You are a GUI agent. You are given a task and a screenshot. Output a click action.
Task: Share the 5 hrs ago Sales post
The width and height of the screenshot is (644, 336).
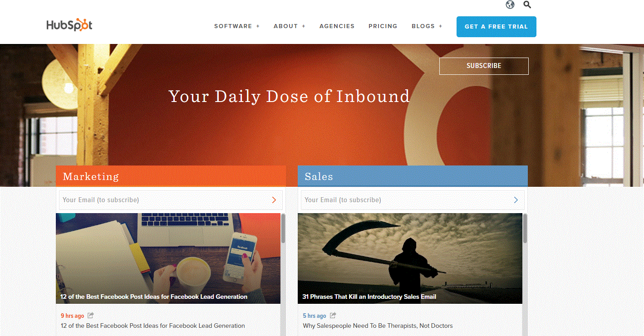coord(333,315)
